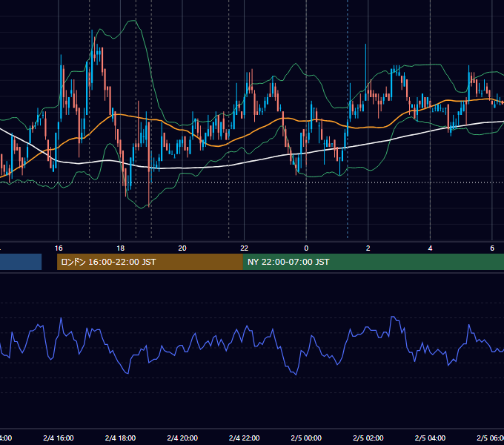Viewport: 504px width, 445px height.
Task: Click hour label 22 on upper axis
Action: pos(245,248)
